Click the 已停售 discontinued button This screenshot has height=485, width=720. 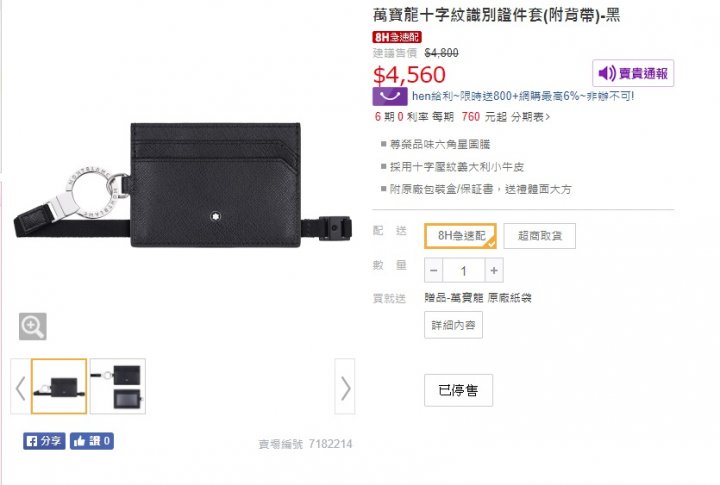[458, 390]
